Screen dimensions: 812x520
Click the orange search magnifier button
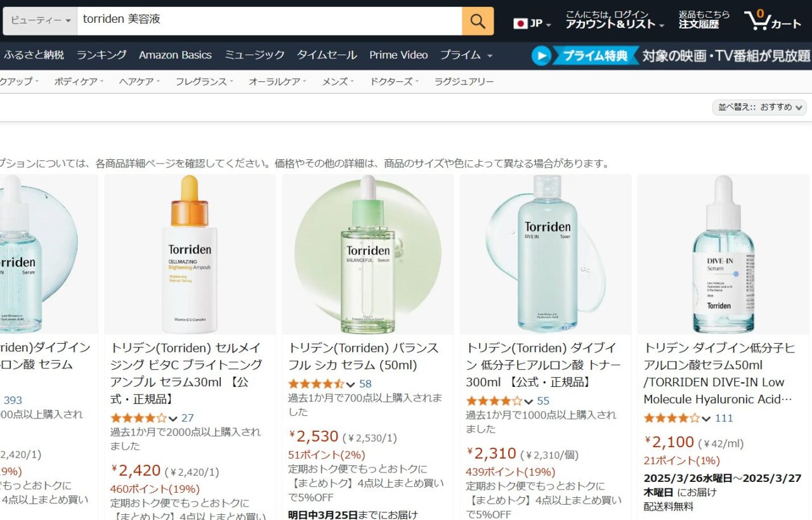pos(478,22)
